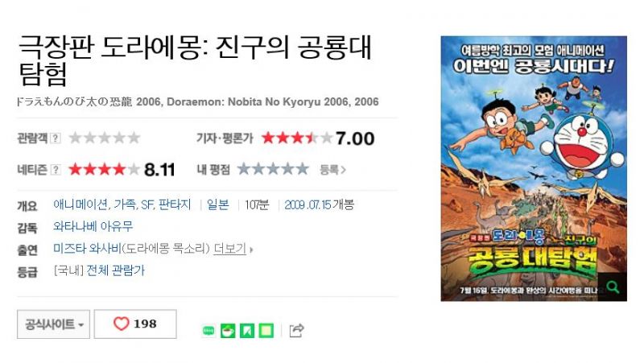Viewport: 644px width, 363px height.
Task: Open the 전체 관람가 rating link
Action: tap(115, 270)
